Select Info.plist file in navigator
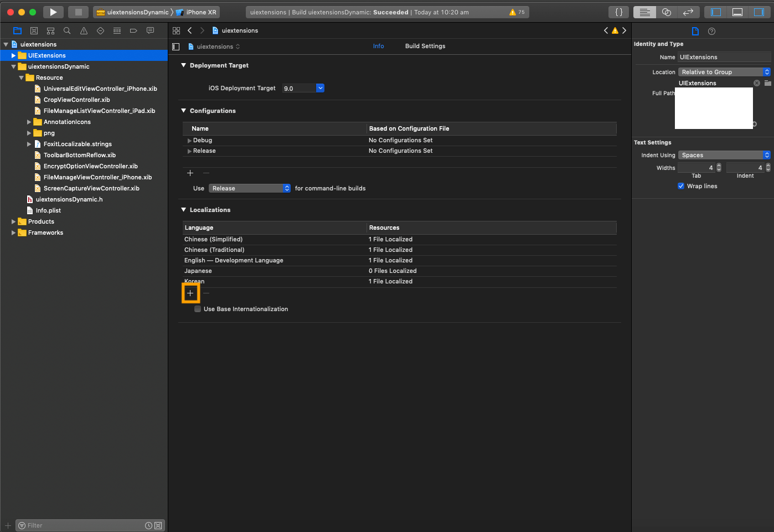 click(x=48, y=211)
